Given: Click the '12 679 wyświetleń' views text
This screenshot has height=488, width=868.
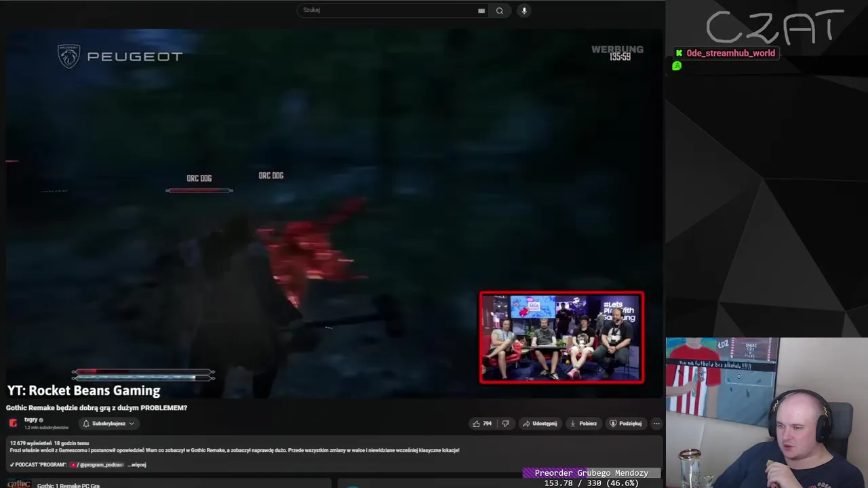Looking at the screenshot, I should [31, 443].
